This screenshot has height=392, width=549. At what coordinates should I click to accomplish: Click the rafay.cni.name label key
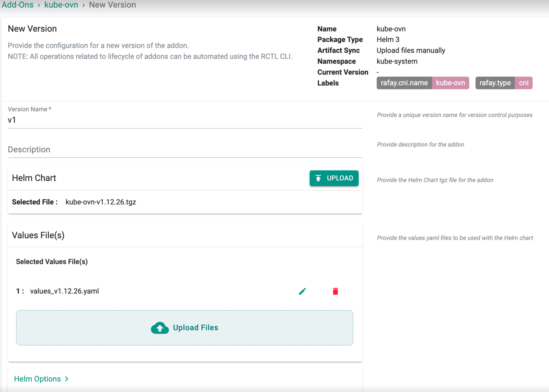coord(404,83)
